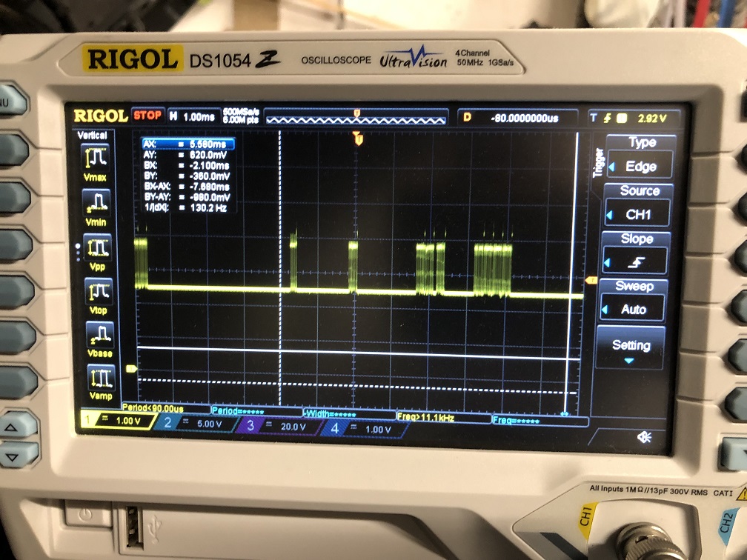Select the Vmax measurement icon
747x560 pixels.
click(x=96, y=157)
